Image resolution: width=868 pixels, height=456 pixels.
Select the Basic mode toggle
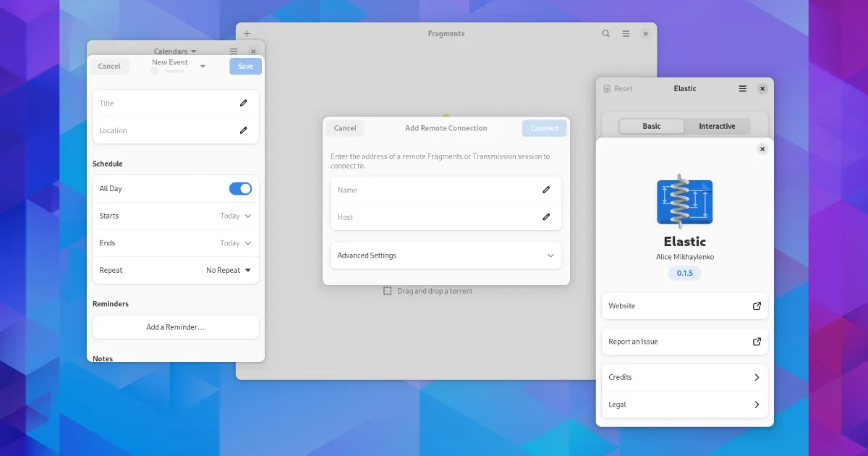pos(651,126)
